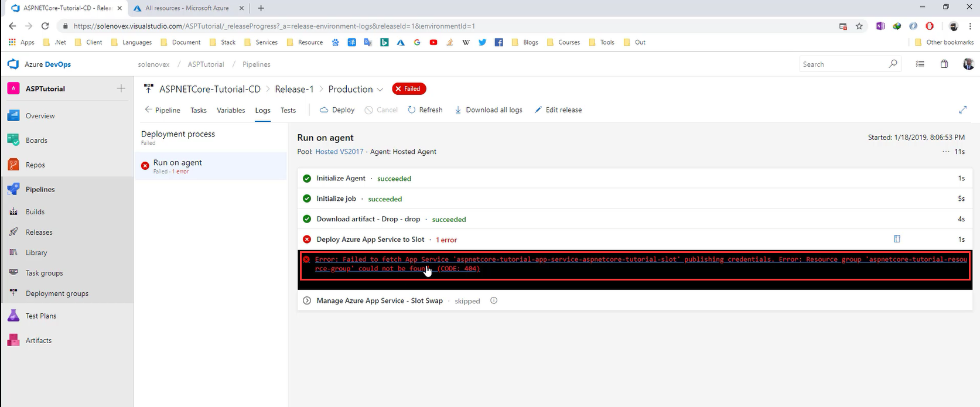The width and height of the screenshot is (980, 407).
Task: Open the Courses bookmark folder
Action: [563, 42]
